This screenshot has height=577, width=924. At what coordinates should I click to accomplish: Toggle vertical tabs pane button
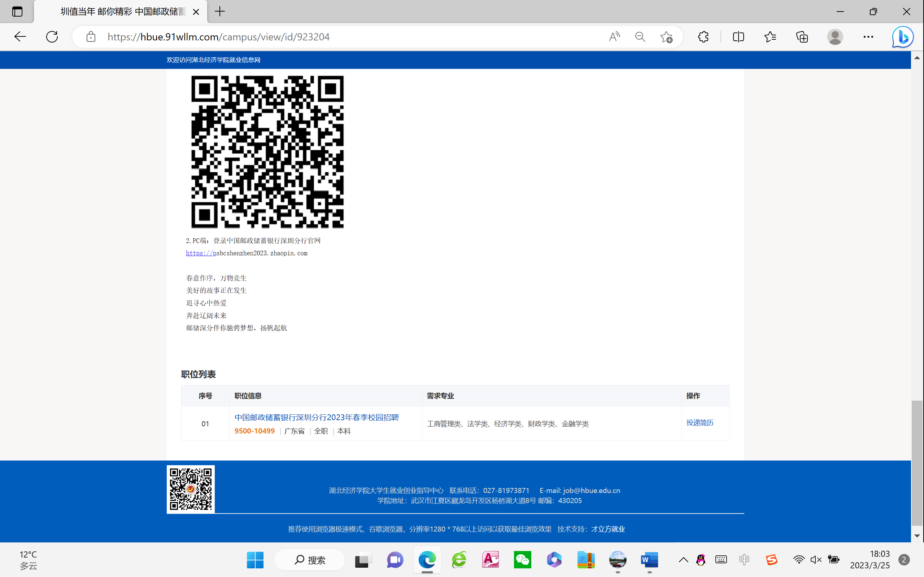click(x=17, y=12)
